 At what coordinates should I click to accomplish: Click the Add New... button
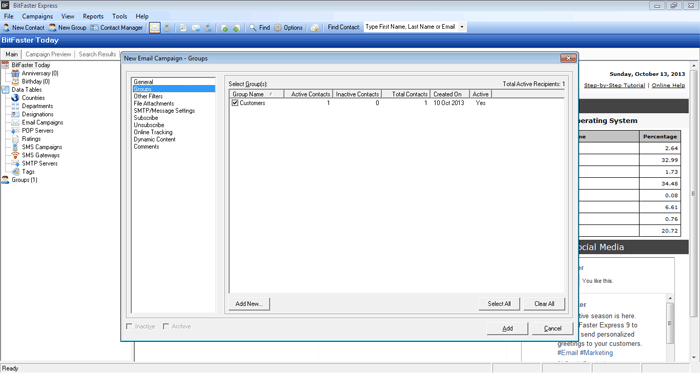point(249,304)
